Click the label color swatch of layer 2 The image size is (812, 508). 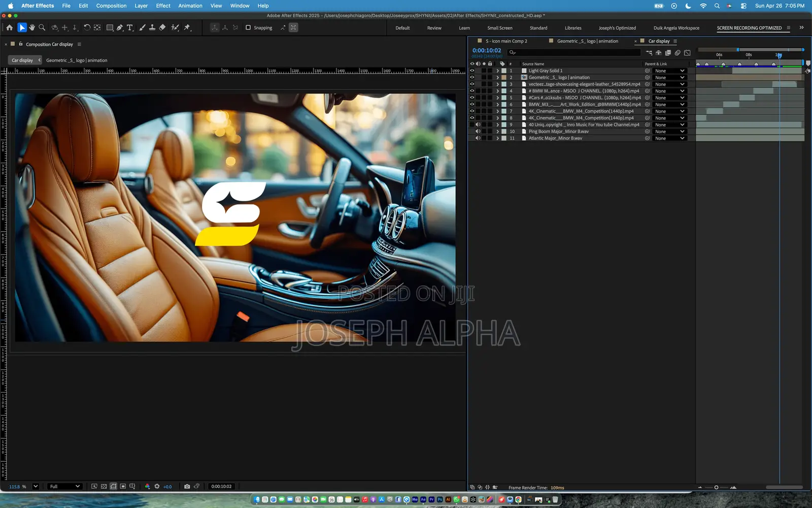[504, 77]
